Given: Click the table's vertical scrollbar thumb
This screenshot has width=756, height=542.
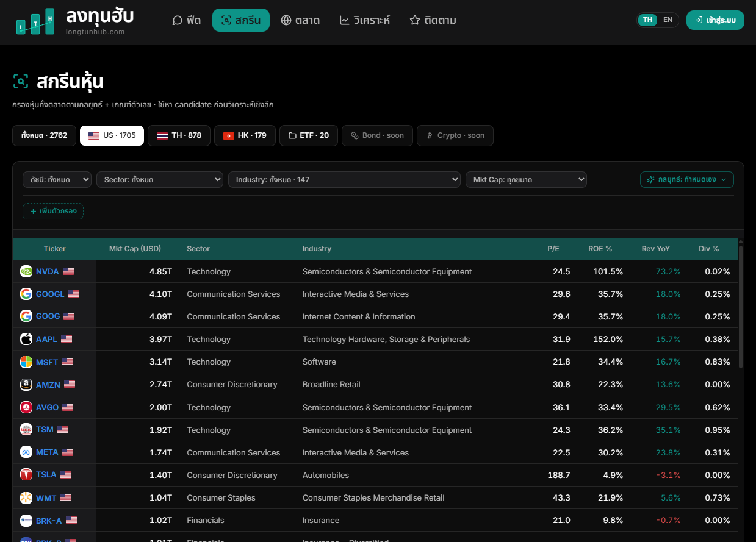Looking at the screenshot, I should click(x=741, y=307).
